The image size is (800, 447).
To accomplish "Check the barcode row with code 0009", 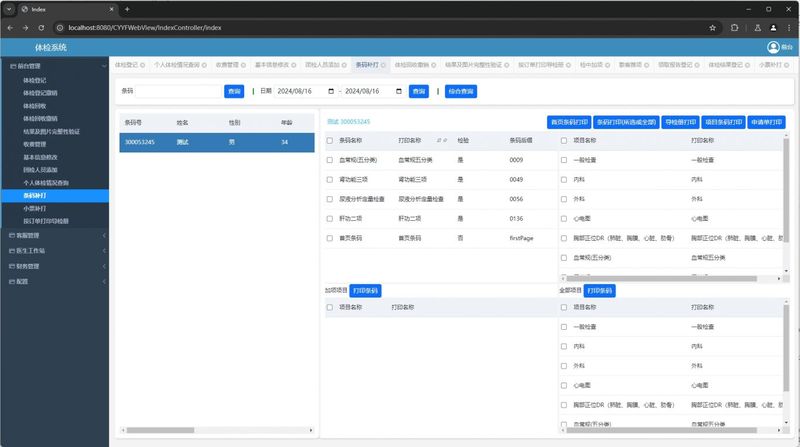I will pyautogui.click(x=330, y=160).
